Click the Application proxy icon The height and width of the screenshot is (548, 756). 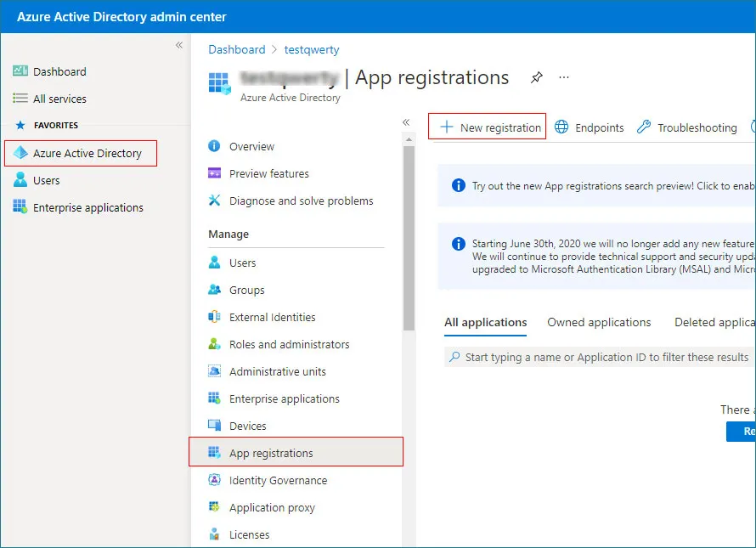[214, 507]
